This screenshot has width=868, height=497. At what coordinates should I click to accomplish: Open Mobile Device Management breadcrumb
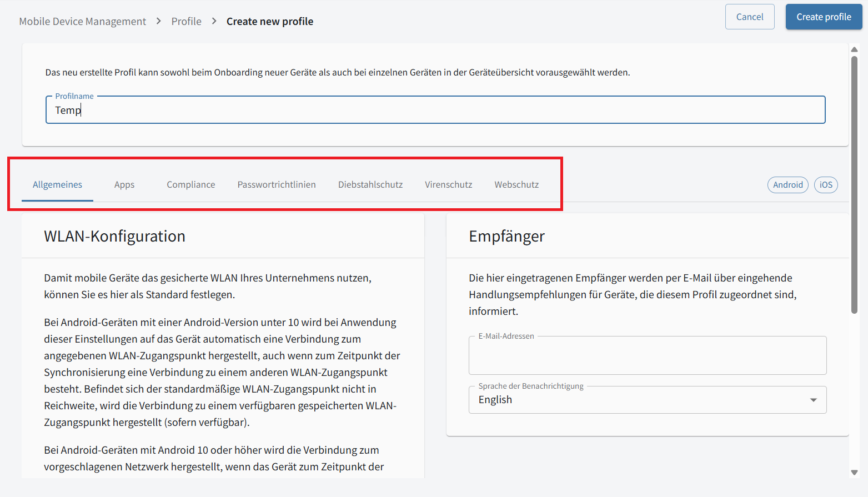83,21
